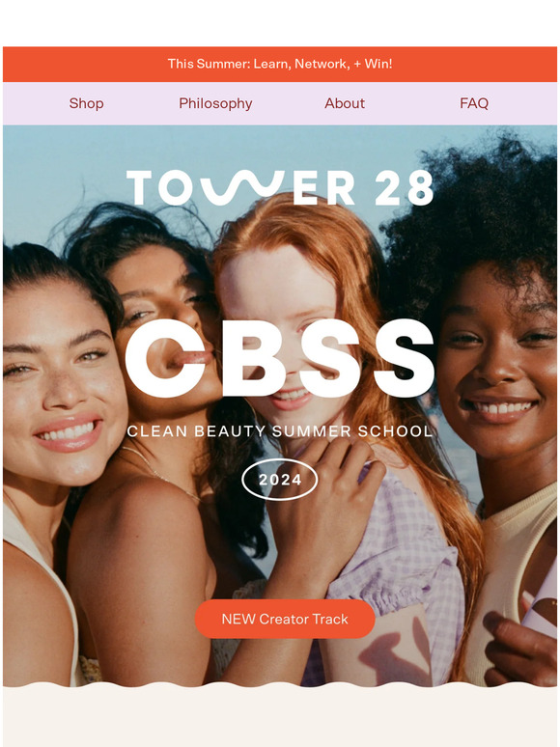This screenshot has height=747, width=560.
Task: Open the Shop navigation link
Action: [x=86, y=103]
